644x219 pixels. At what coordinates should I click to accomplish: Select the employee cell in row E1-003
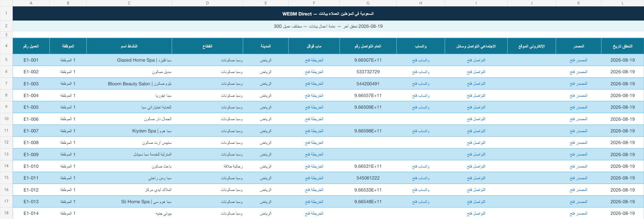point(68,84)
